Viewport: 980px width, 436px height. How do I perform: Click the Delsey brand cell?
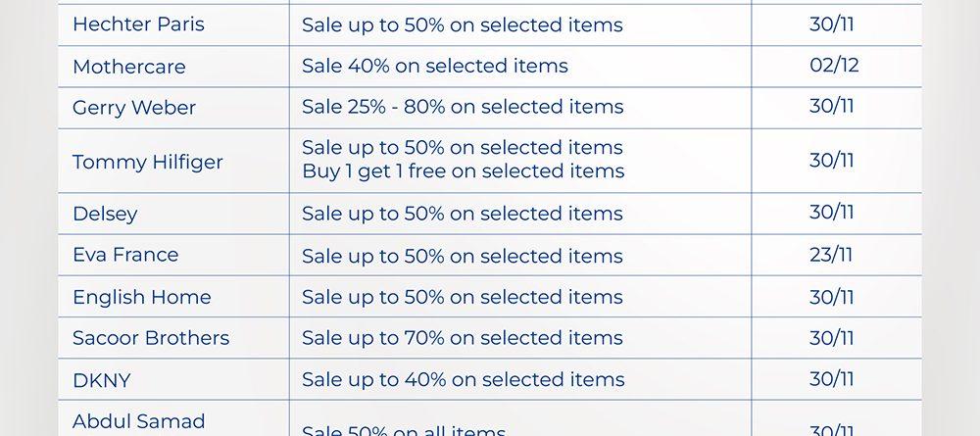[105, 214]
